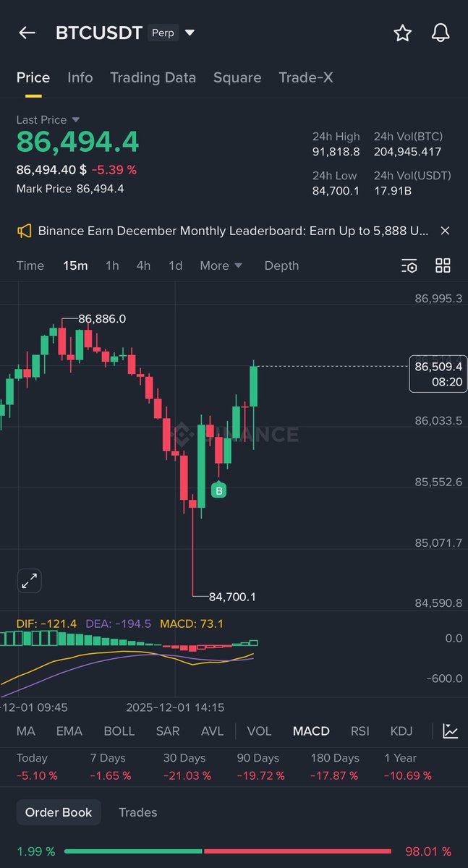The width and height of the screenshot is (468, 868).
Task: Tap the Perp contract badge
Action: point(163,33)
